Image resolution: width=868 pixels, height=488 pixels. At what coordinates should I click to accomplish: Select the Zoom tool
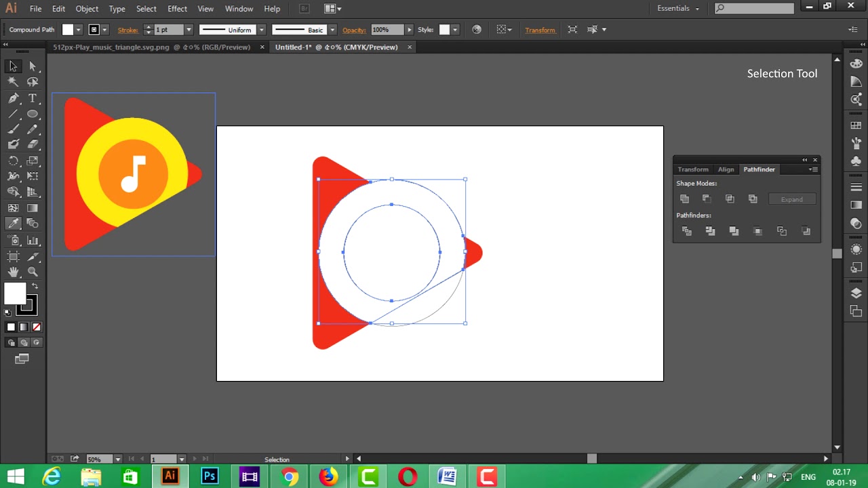(33, 272)
